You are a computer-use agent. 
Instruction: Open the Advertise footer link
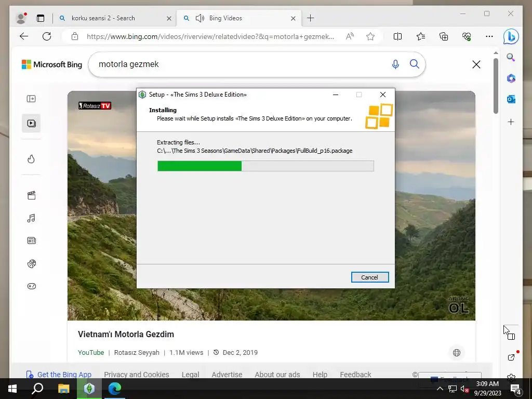tap(227, 375)
